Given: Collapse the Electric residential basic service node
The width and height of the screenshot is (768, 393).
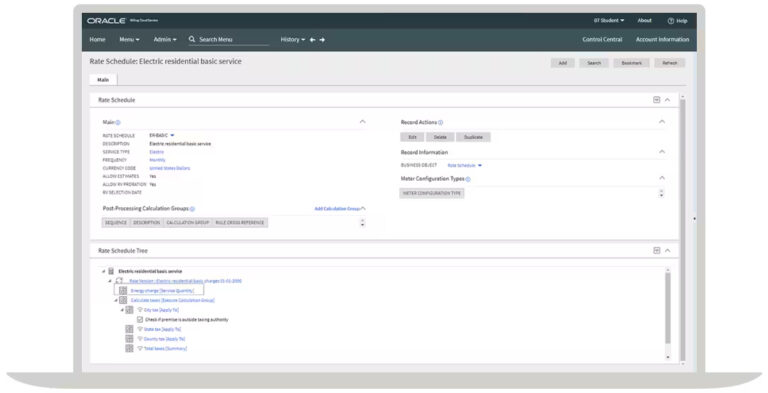Looking at the screenshot, I should coord(103,271).
